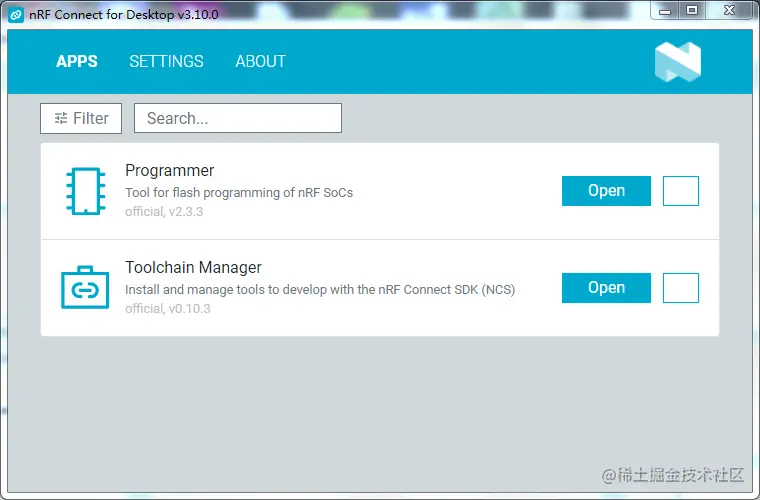Viewport: 760px width, 500px height.
Task: Click the "official, v2.3.3" version label
Action: (x=164, y=212)
